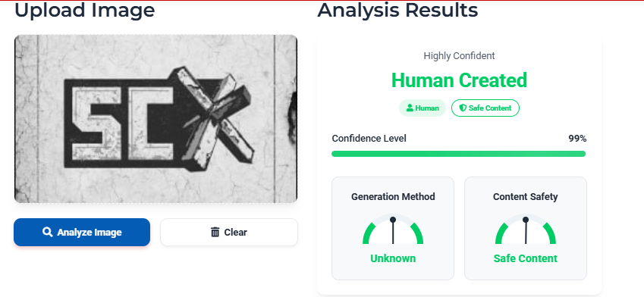Click the person icon in Human badge
The height and width of the screenshot is (297, 644).
point(410,108)
